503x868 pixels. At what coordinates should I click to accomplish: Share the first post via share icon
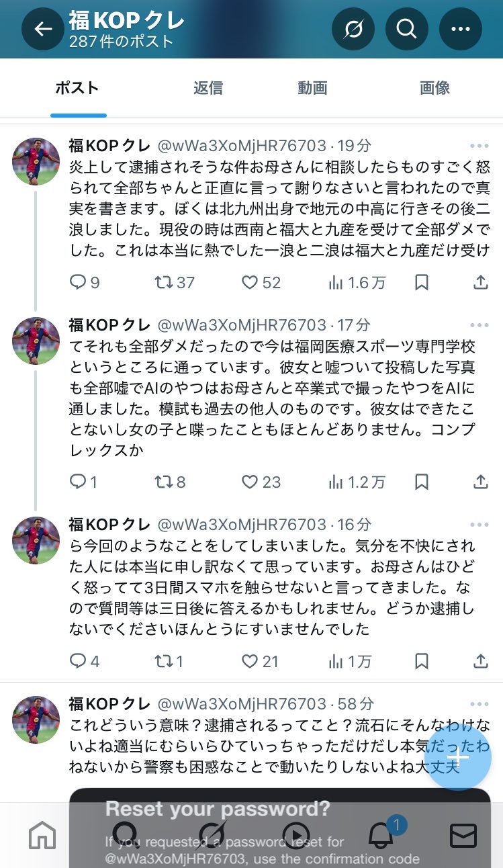click(x=481, y=283)
